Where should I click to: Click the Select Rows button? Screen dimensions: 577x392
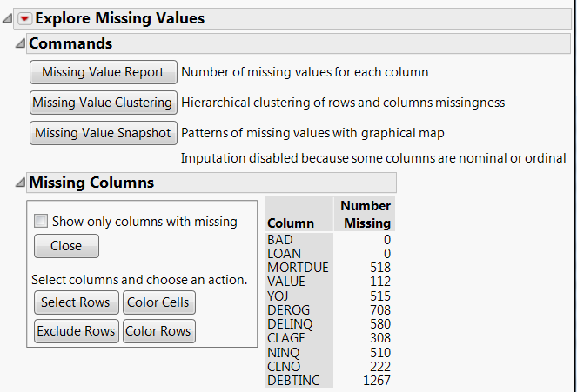pyautogui.click(x=76, y=302)
